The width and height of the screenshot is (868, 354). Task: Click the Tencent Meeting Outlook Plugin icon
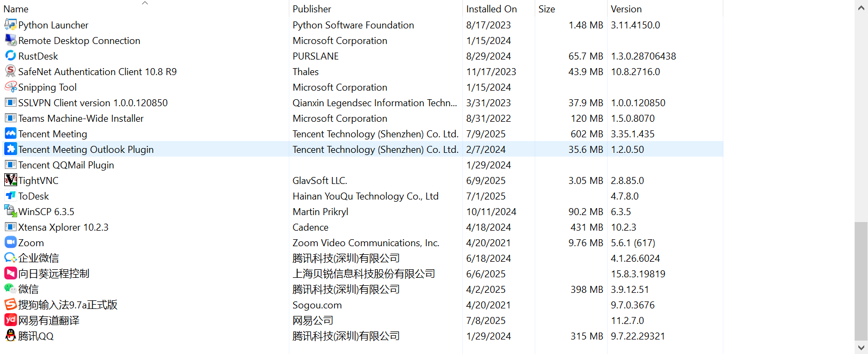pos(10,149)
